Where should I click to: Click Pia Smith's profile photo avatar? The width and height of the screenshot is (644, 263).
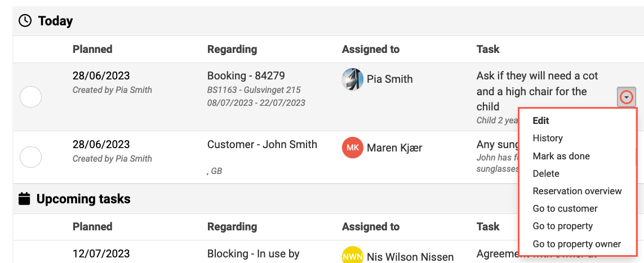(x=352, y=79)
